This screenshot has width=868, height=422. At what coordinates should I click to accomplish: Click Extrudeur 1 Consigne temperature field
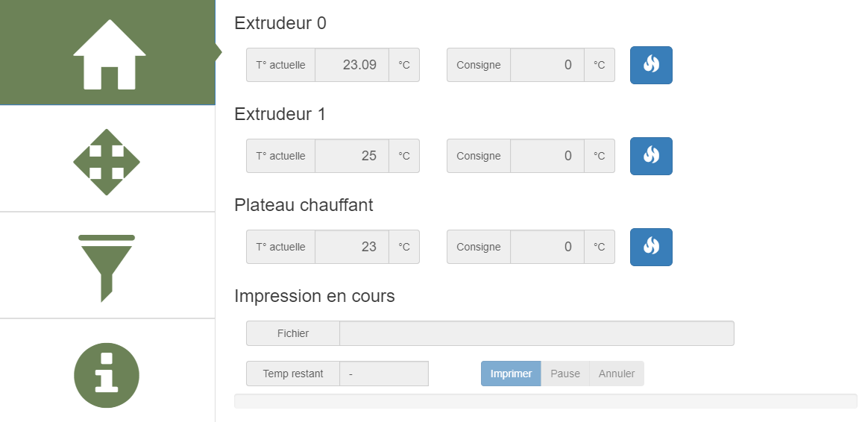pos(547,156)
